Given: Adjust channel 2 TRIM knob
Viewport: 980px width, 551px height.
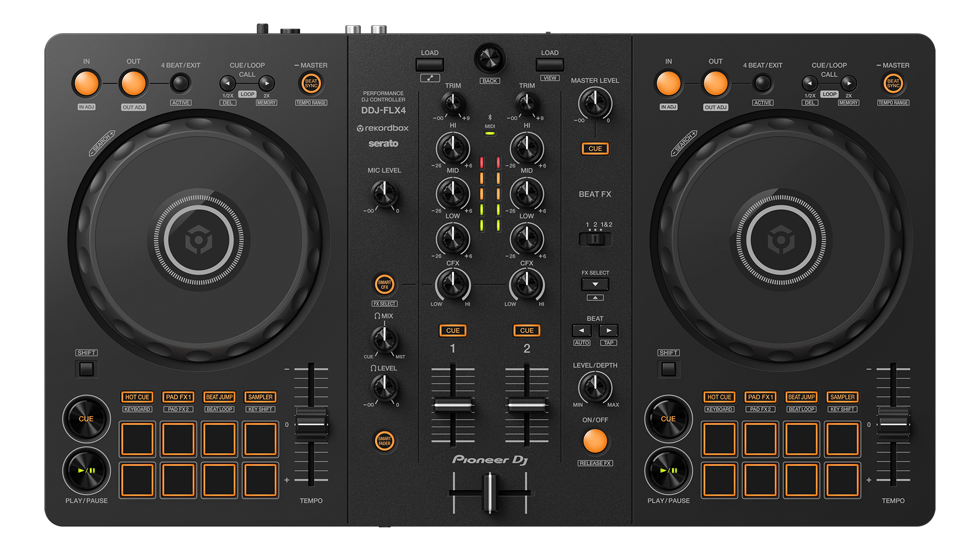Looking at the screenshot, I should (x=527, y=103).
